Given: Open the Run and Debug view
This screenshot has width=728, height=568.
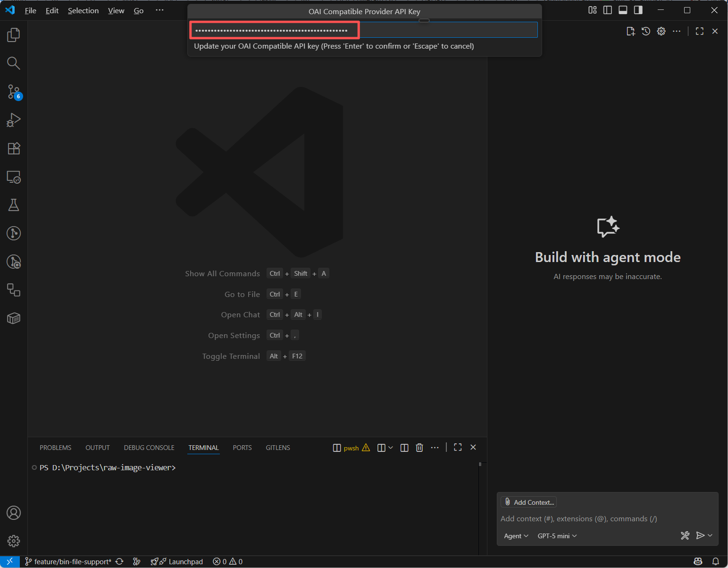Looking at the screenshot, I should click(14, 120).
